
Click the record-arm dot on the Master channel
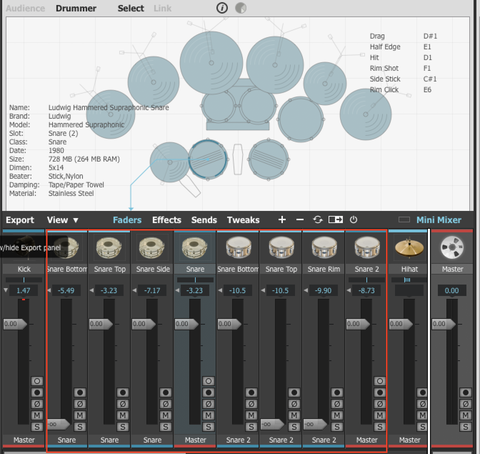click(465, 392)
